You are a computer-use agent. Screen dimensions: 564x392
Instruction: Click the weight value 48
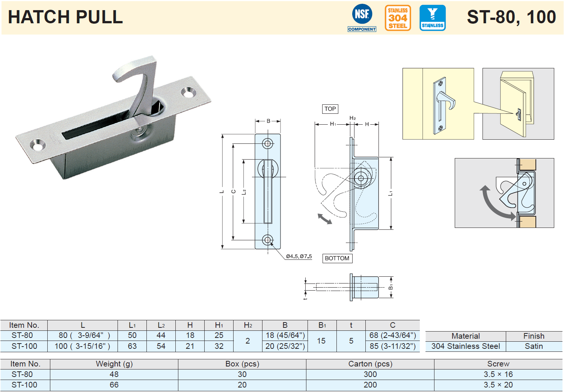(x=114, y=374)
